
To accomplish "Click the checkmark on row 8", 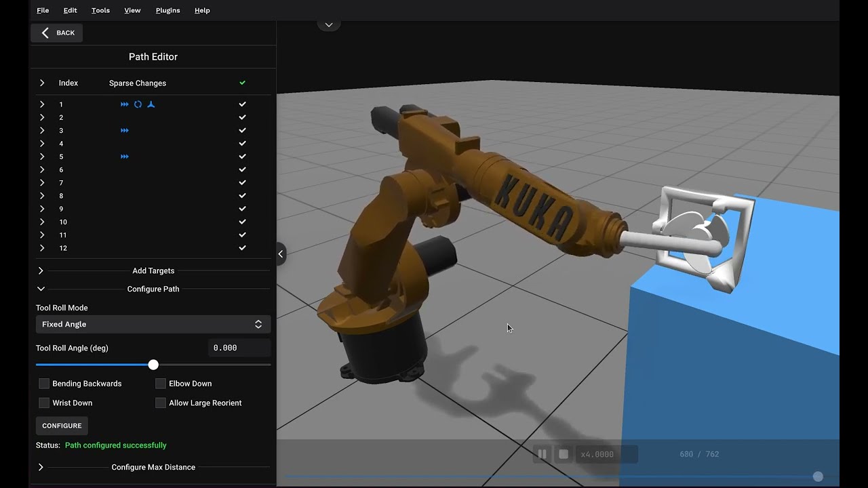I will pyautogui.click(x=242, y=196).
